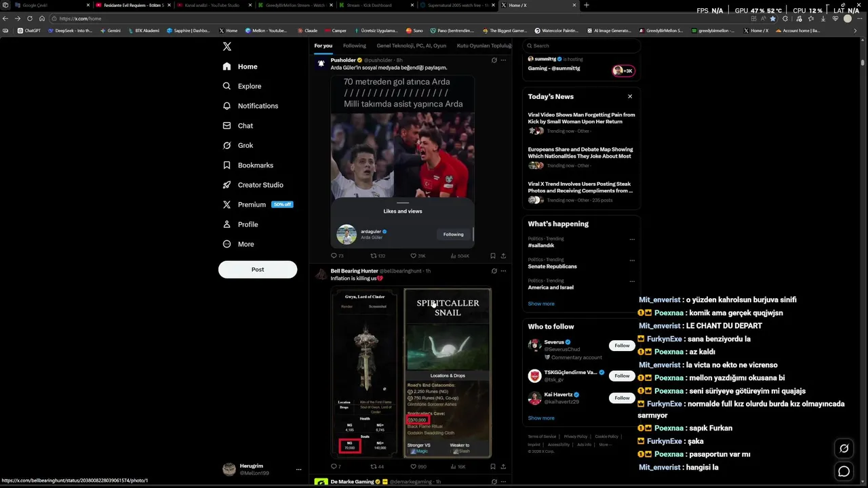The height and width of the screenshot is (488, 868).
Task: View analytics of Pusholder's post
Action: [x=460, y=256]
